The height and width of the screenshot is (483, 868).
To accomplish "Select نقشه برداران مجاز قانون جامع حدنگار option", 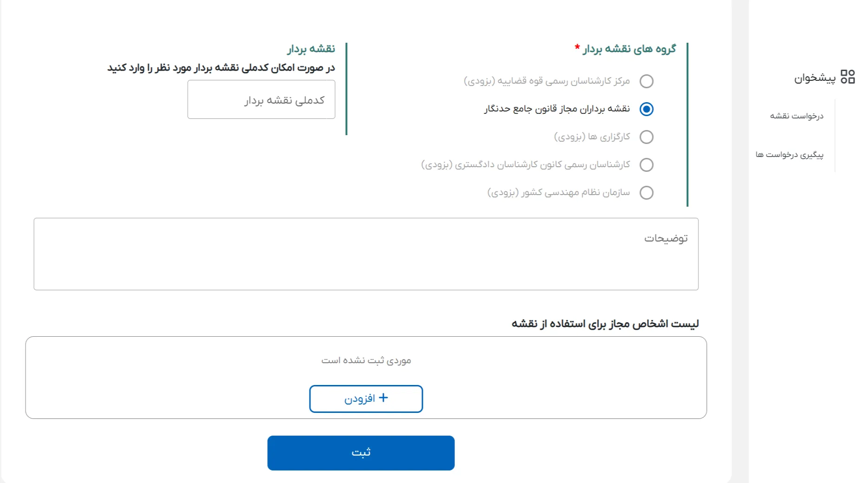I will coord(646,109).
